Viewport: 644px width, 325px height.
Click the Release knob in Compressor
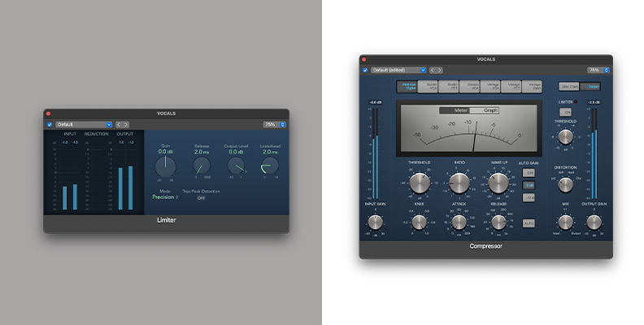[498, 223]
